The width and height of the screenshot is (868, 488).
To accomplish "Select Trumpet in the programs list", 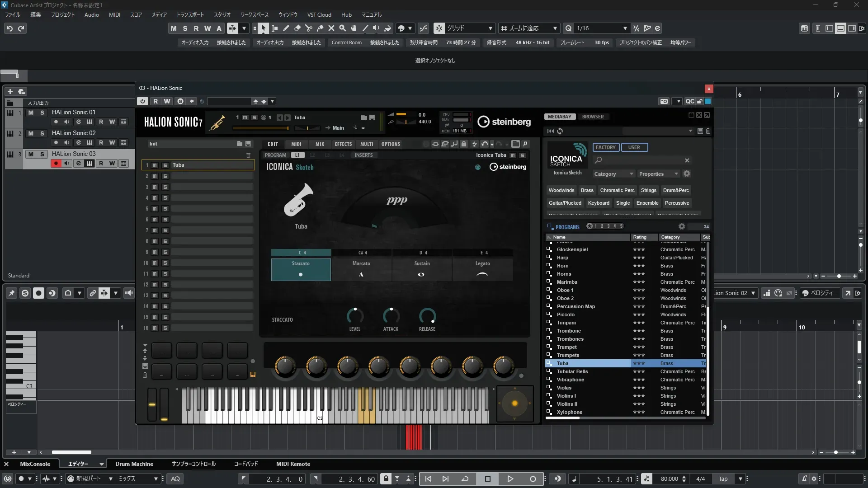I will pos(566,347).
